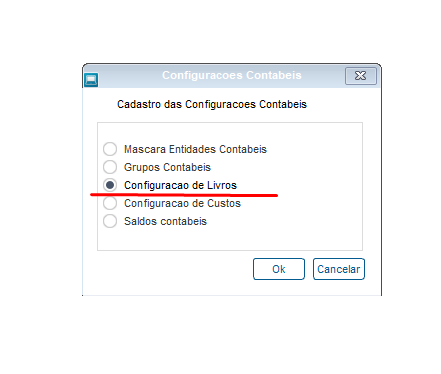This screenshot has height=374, width=441.
Task: Select the Configuracao de Livros radio button
Action: pos(110,185)
